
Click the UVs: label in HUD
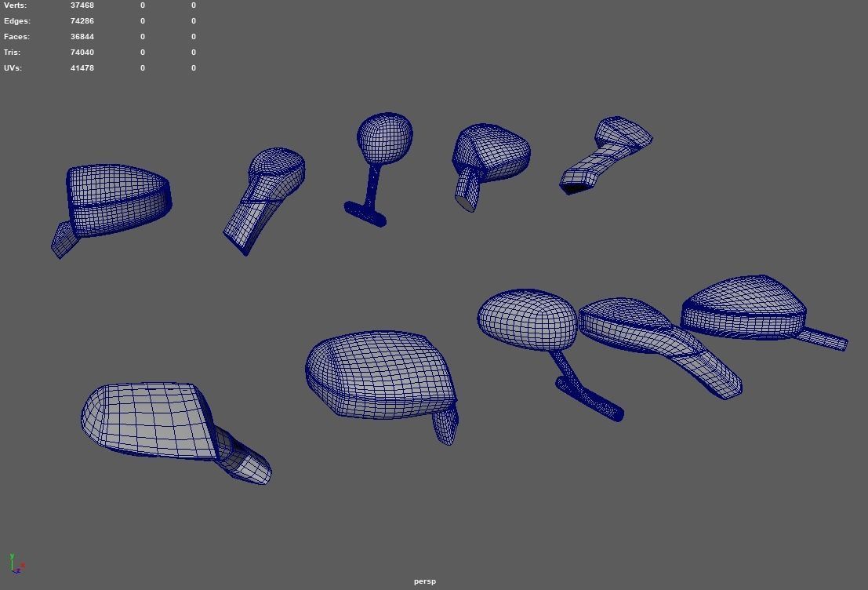click(13, 68)
